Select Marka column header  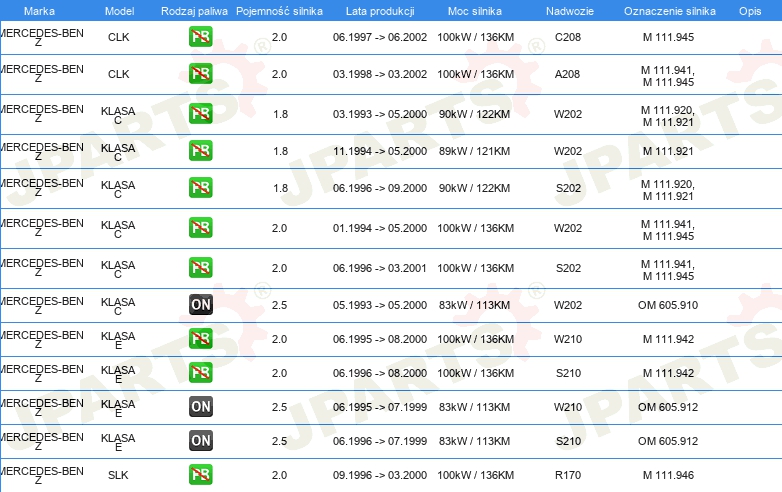pyautogui.click(x=39, y=11)
